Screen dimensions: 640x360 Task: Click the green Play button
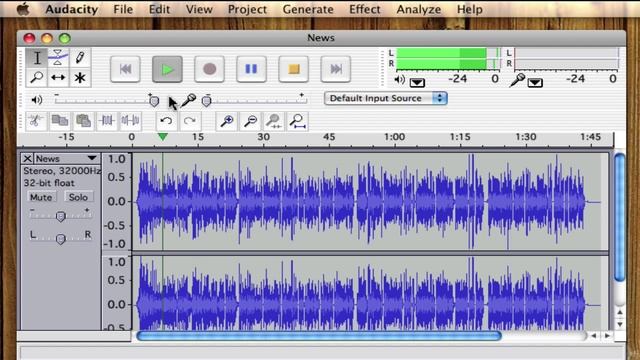(167, 69)
